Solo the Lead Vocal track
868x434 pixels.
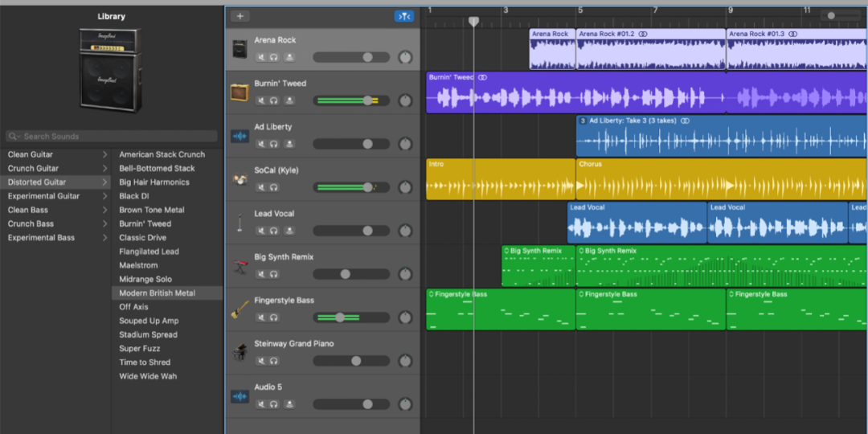click(x=274, y=231)
